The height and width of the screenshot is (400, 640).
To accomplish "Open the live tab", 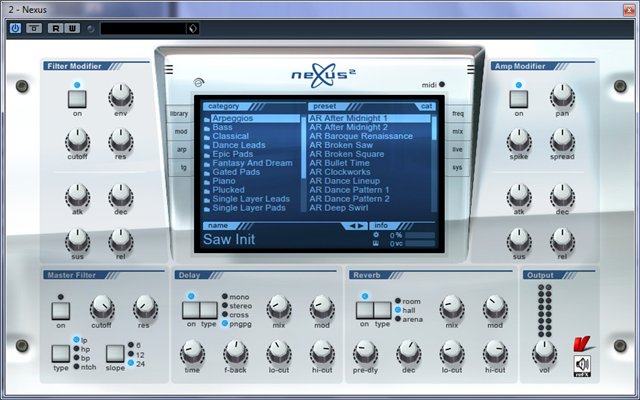I will click(457, 149).
